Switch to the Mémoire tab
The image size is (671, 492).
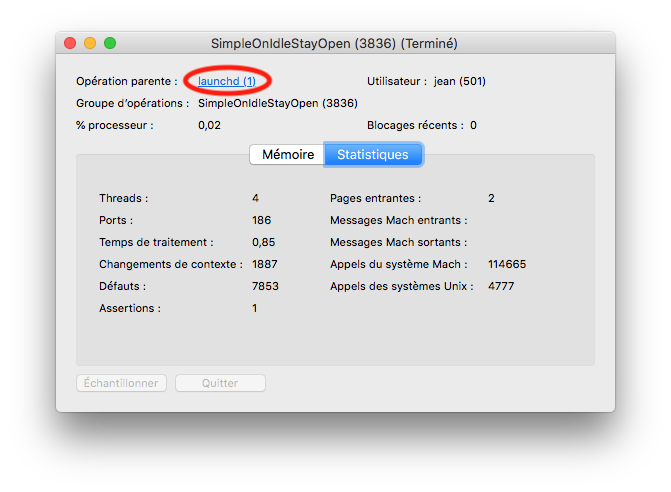[288, 154]
